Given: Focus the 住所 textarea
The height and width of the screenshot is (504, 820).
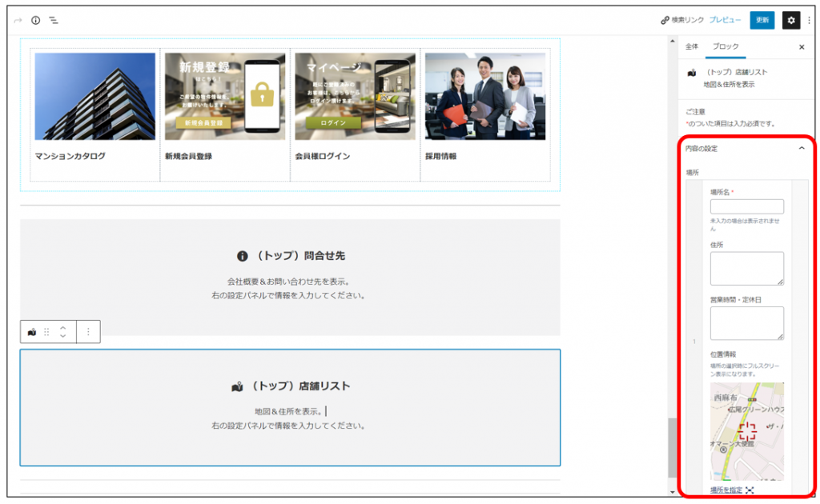Looking at the screenshot, I should point(746,268).
